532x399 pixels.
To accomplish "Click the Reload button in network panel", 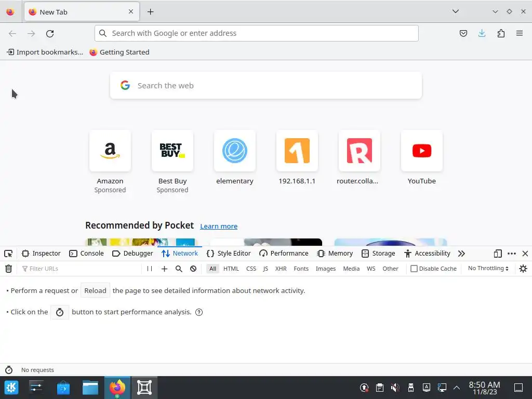I will point(96,291).
